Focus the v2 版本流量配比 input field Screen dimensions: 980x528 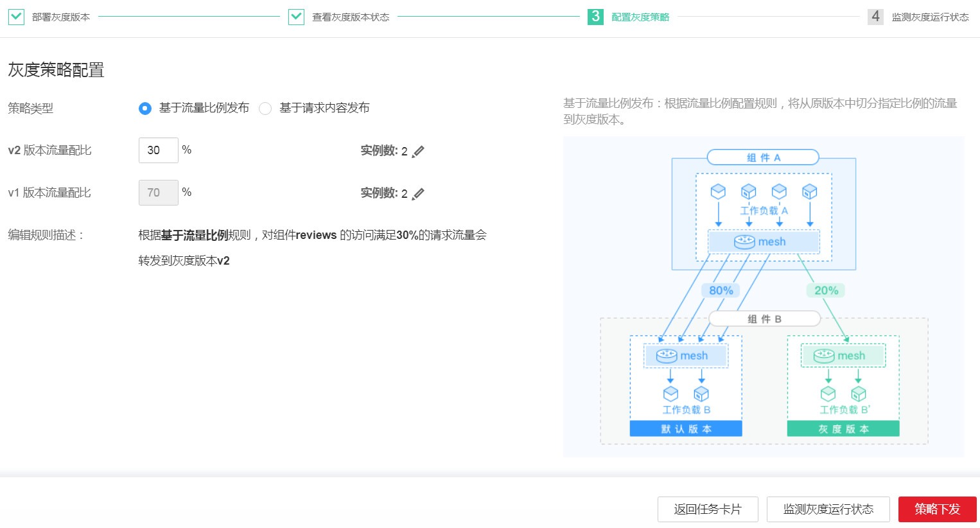click(x=159, y=150)
